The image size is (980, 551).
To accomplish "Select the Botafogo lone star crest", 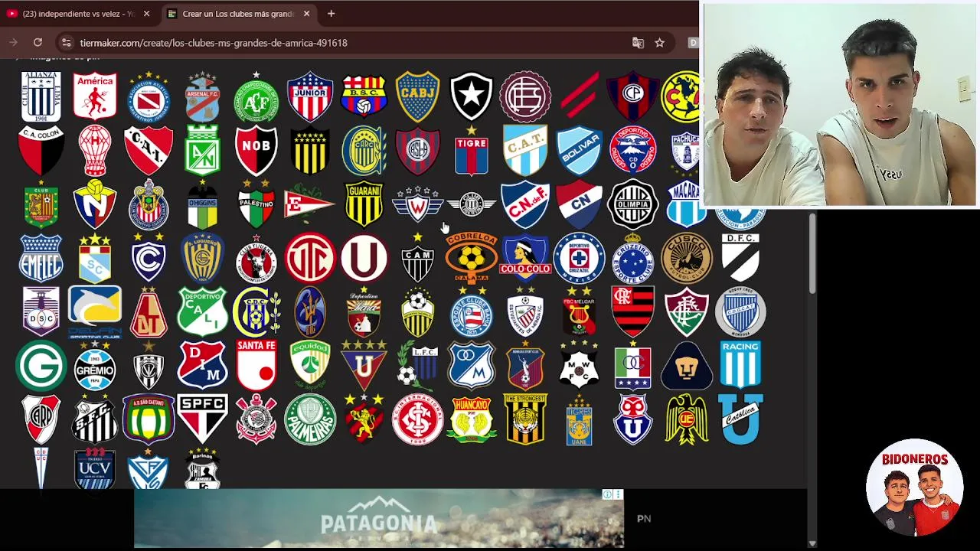I will (x=472, y=96).
